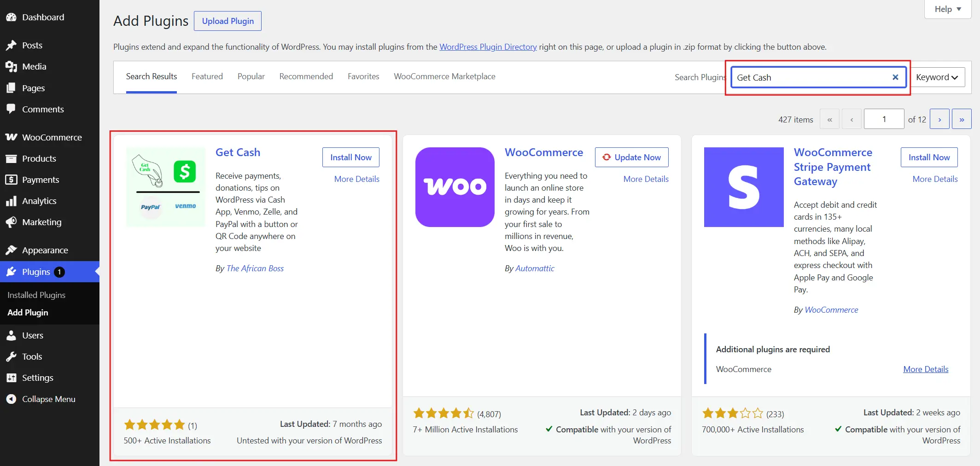Click '700,000+ Active Installations' text

coord(753,430)
